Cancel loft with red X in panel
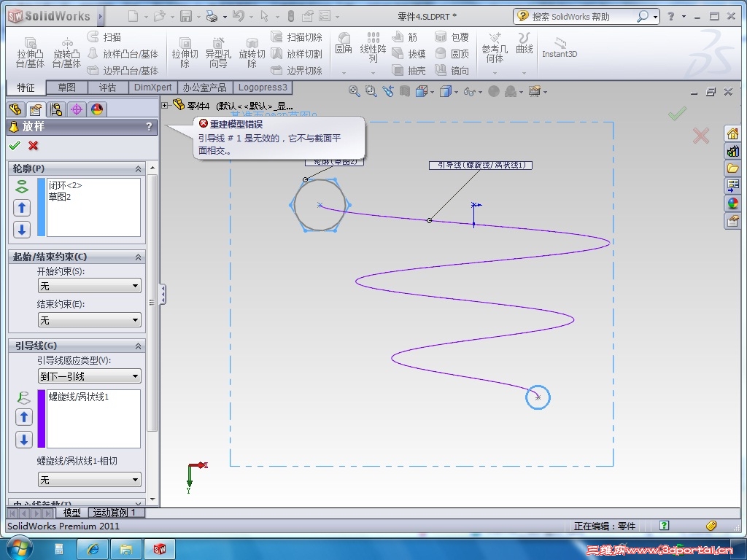The image size is (747, 560). click(x=33, y=145)
